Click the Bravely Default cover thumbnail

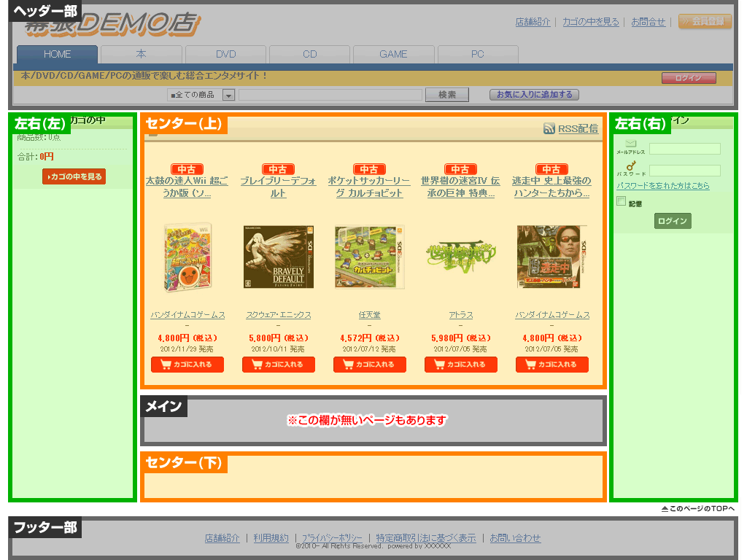coord(279,257)
